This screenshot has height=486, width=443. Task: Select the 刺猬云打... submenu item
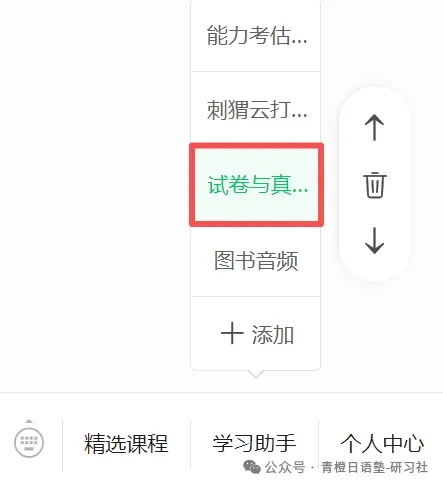(256, 109)
